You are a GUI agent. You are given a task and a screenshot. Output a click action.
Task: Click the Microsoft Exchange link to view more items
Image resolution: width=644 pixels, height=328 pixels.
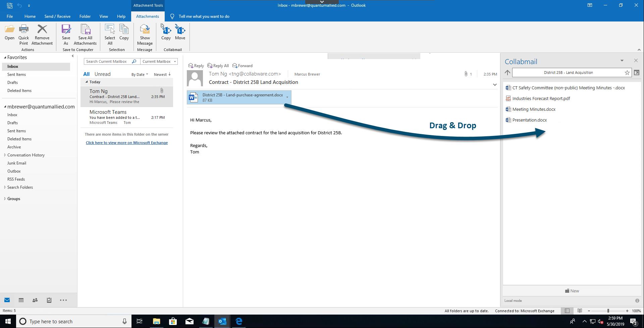(x=127, y=142)
